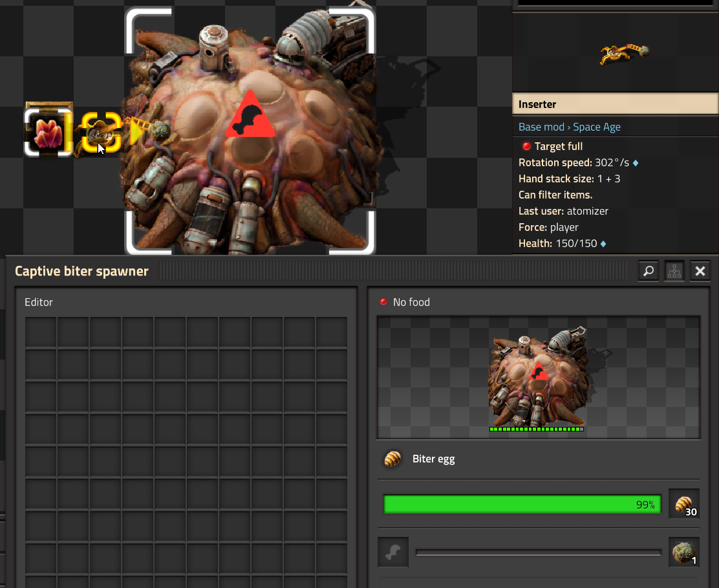
Task: Click the Biter egg recipe icon
Action: pyautogui.click(x=392, y=459)
